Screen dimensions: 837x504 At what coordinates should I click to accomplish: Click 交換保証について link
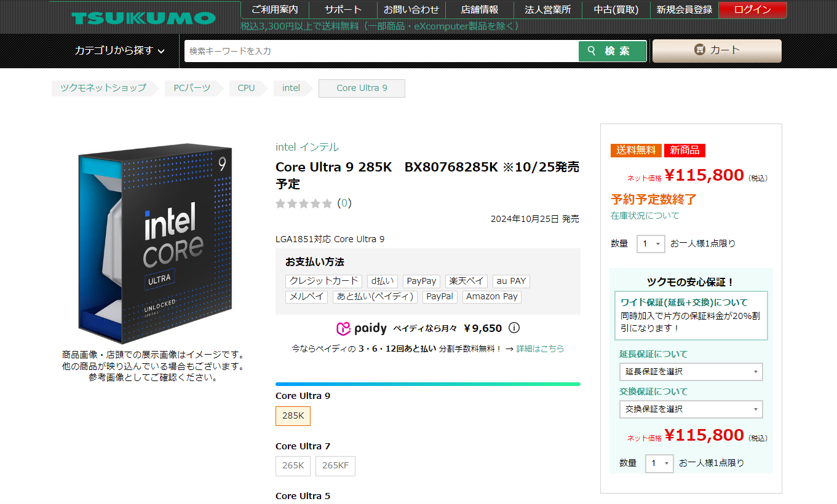pos(653,392)
